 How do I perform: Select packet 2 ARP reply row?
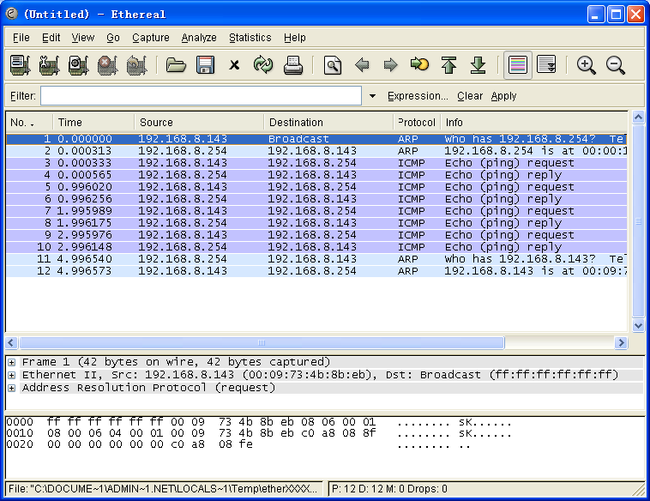pos(316,151)
